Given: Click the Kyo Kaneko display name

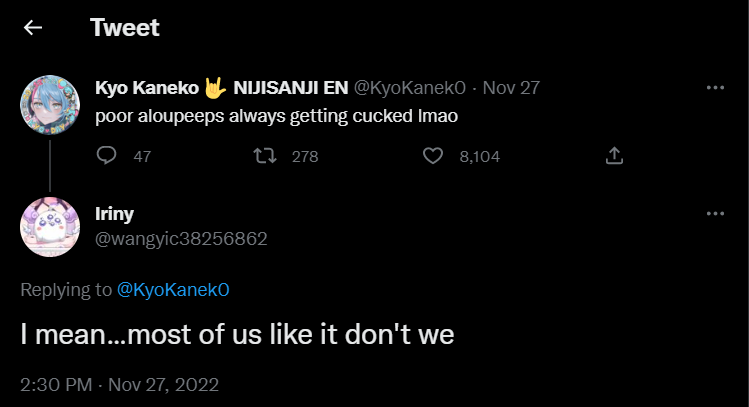Looking at the screenshot, I should click(x=148, y=87).
